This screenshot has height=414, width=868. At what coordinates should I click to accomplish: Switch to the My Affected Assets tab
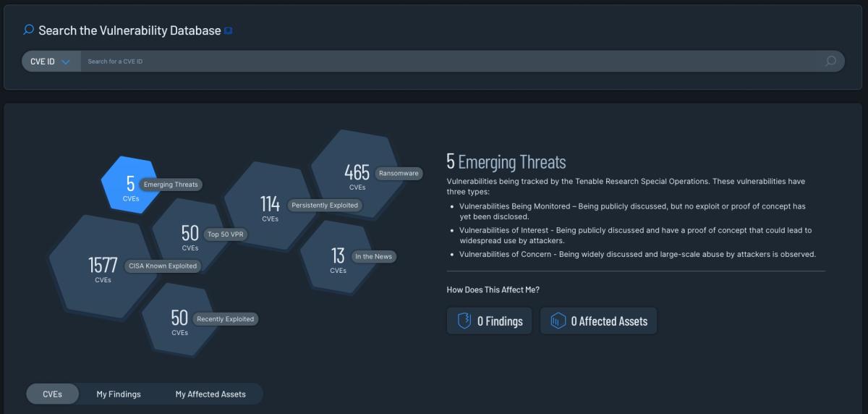(x=210, y=394)
